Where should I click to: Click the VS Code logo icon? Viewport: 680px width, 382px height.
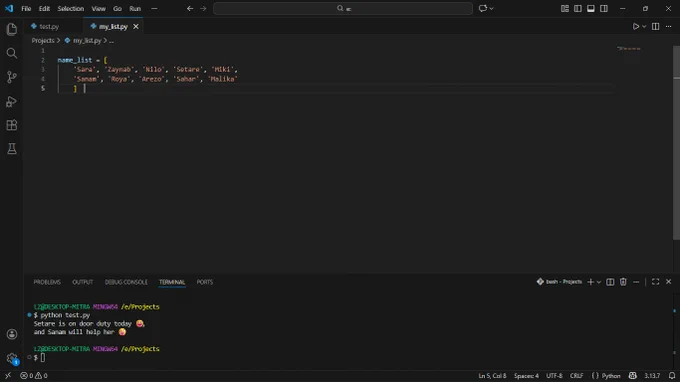tap(9, 8)
